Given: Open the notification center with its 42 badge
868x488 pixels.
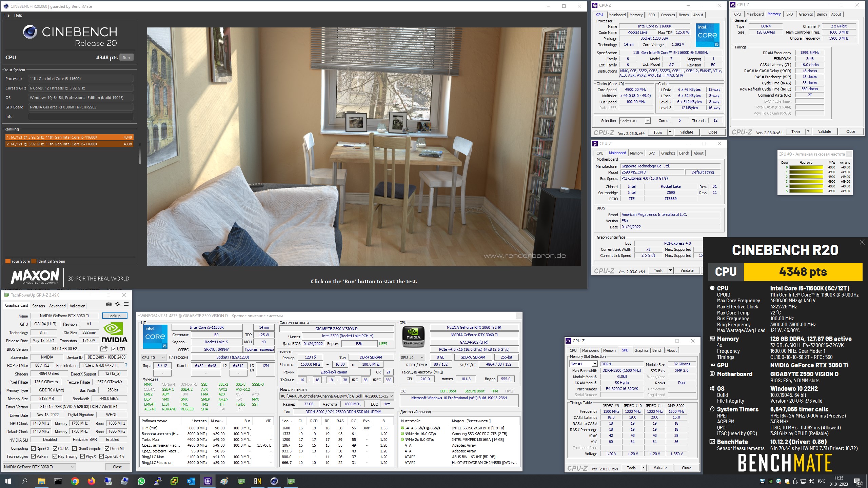Looking at the screenshot, I should [857, 482].
